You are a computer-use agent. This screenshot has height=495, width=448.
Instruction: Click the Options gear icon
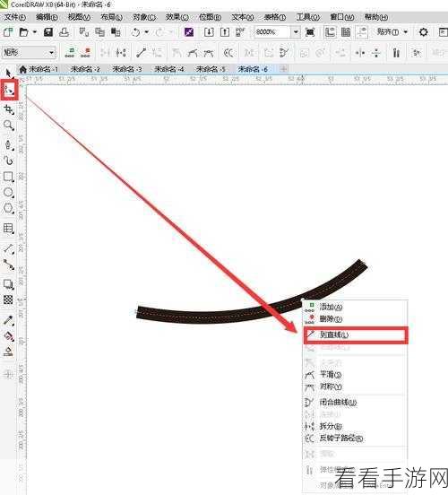(x=423, y=32)
